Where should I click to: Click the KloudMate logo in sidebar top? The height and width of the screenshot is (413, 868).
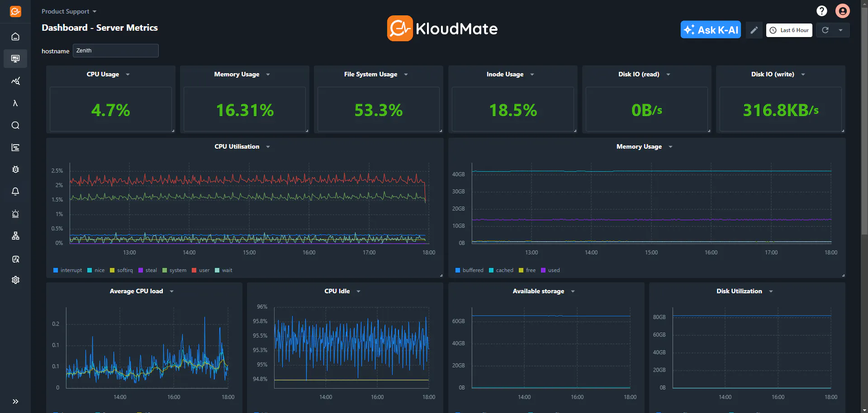pyautogui.click(x=15, y=11)
